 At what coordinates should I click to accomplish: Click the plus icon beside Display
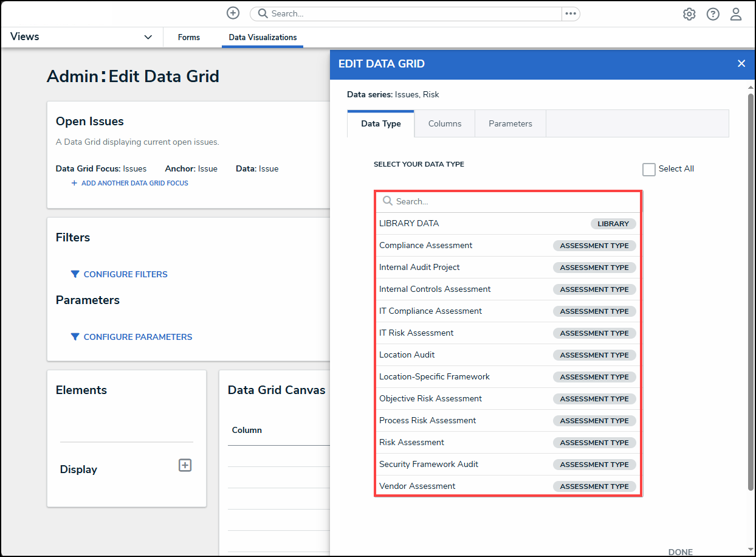click(x=185, y=465)
